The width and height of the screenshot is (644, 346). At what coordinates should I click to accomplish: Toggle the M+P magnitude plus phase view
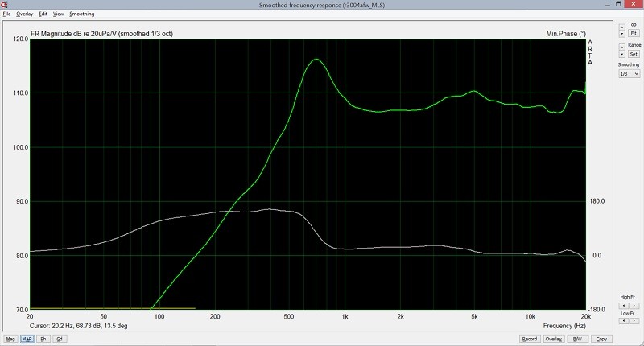(27, 339)
